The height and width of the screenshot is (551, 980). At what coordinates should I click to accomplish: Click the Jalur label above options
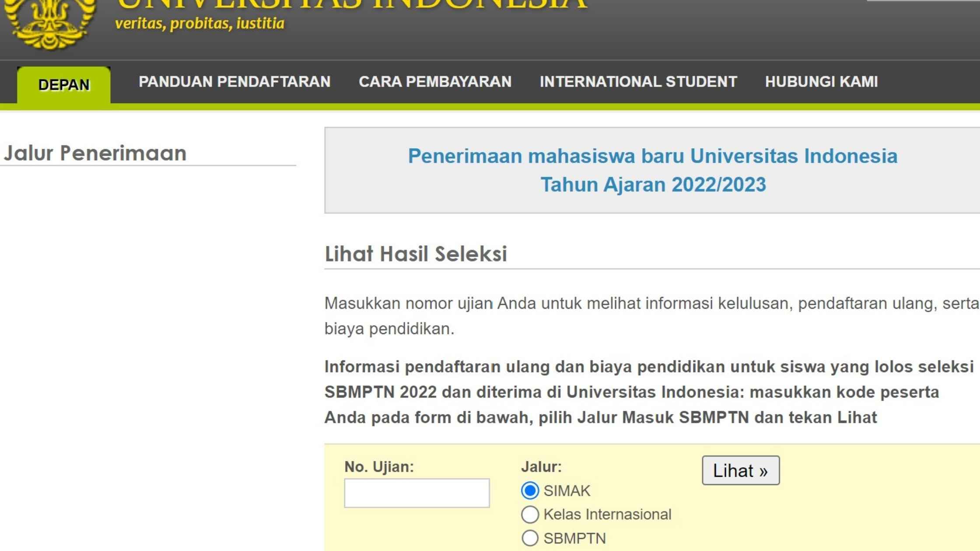[541, 467]
